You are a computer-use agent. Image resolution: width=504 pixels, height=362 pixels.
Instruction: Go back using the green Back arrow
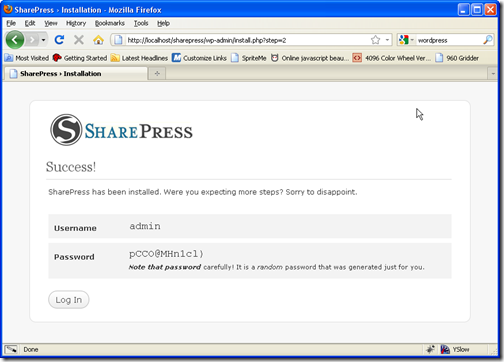click(15, 40)
